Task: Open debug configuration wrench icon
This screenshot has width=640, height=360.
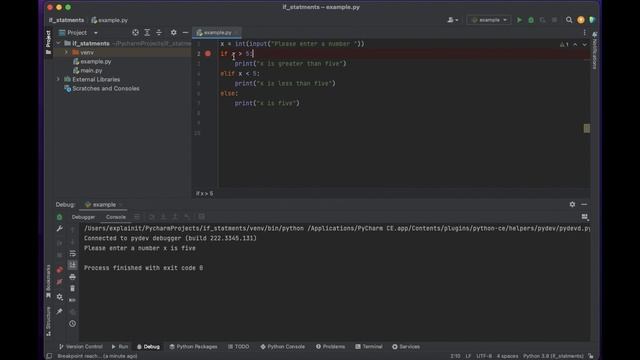Action: point(60,229)
